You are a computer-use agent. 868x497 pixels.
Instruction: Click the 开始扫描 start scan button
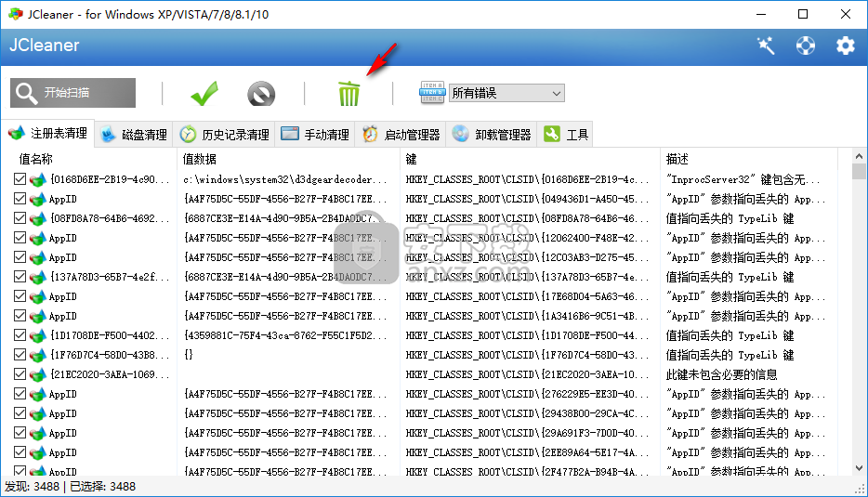[72, 92]
